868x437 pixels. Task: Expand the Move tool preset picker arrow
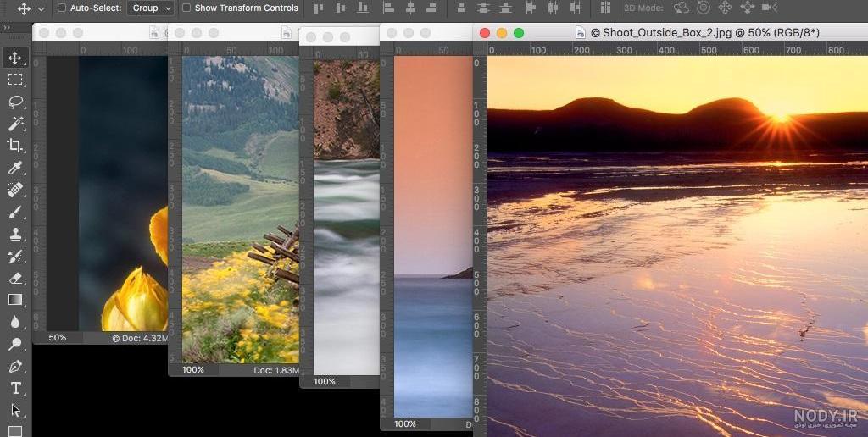(41, 8)
